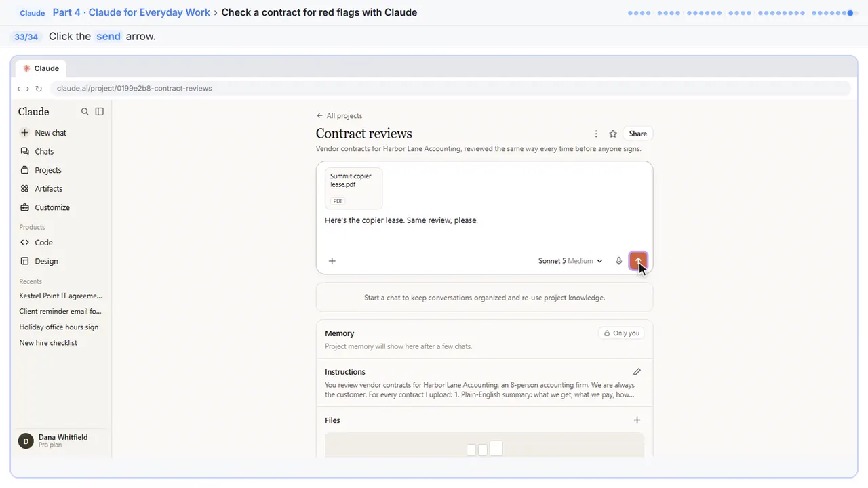Open the Sonnet 5 Medium model dropdown
The height and width of the screenshot is (488, 868).
click(x=570, y=261)
